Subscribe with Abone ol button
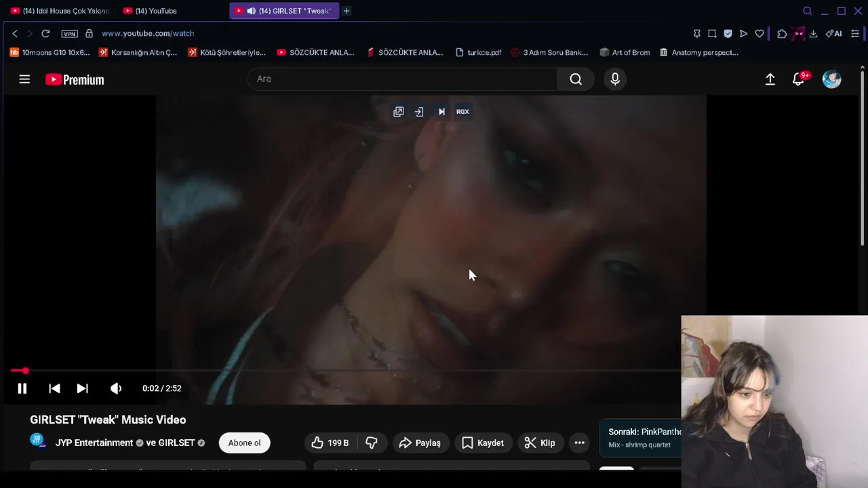The width and height of the screenshot is (868, 488). click(244, 443)
